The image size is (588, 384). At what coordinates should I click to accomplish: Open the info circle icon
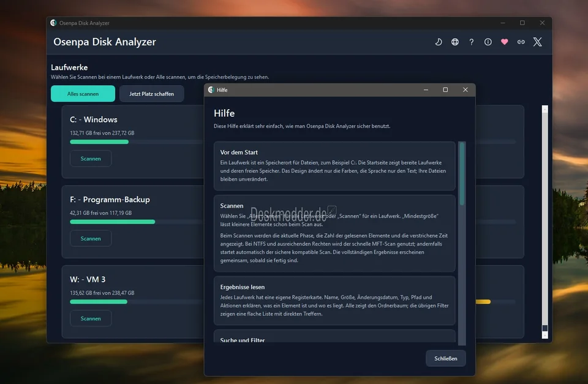coord(488,42)
